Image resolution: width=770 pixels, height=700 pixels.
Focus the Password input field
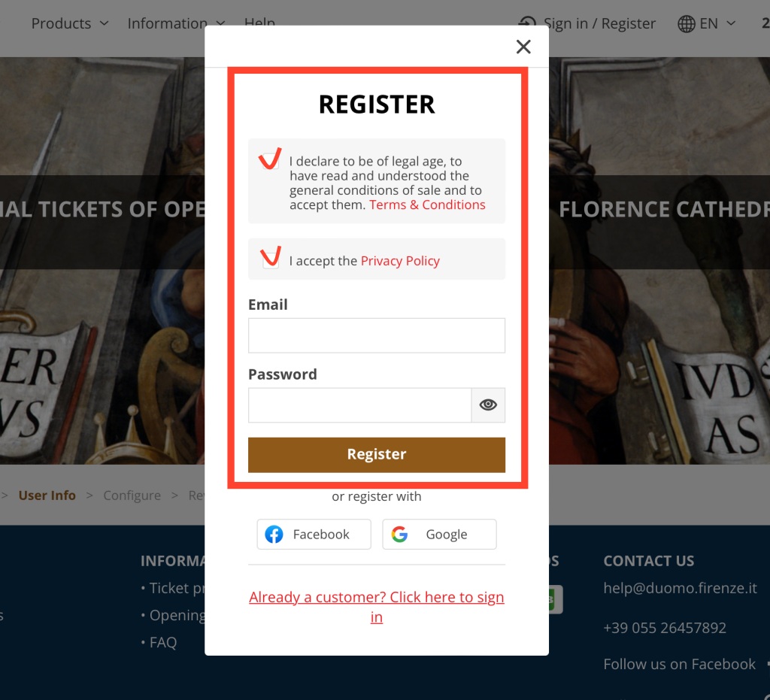click(359, 405)
